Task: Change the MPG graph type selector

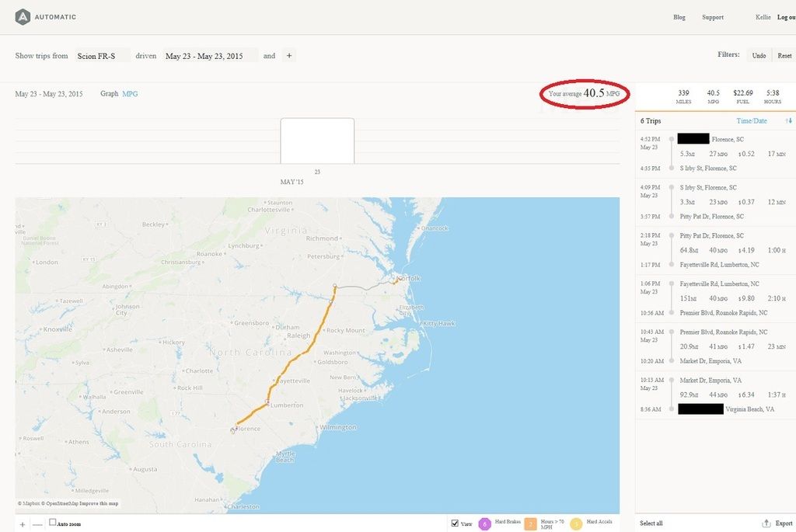Action: pos(130,94)
